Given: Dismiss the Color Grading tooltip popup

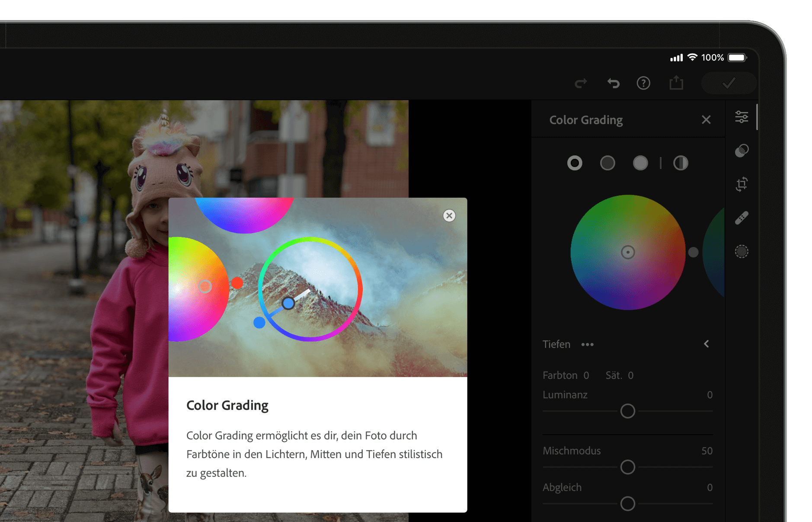Looking at the screenshot, I should tap(449, 215).
